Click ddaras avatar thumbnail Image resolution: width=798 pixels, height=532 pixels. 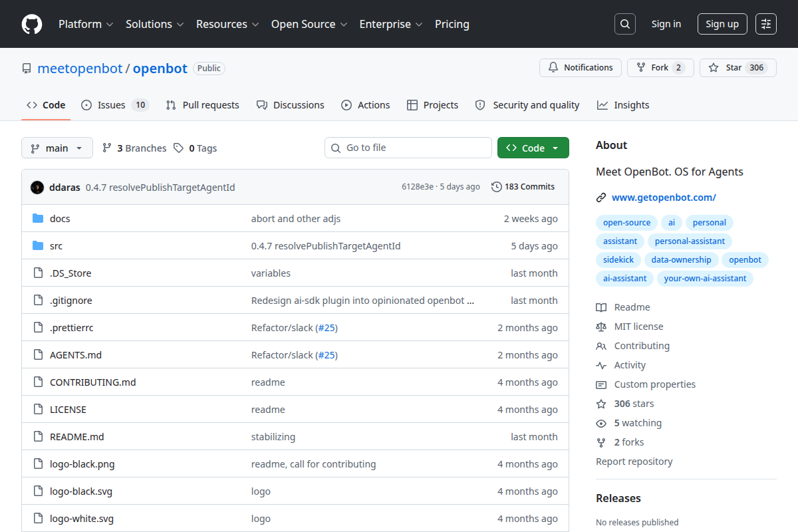(x=37, y=187)
